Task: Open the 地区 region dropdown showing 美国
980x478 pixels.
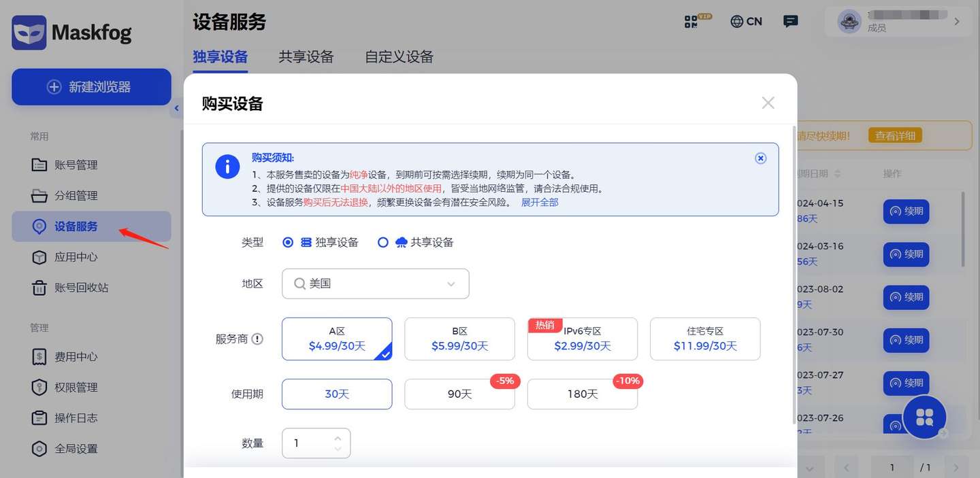Action: point(375,284)
